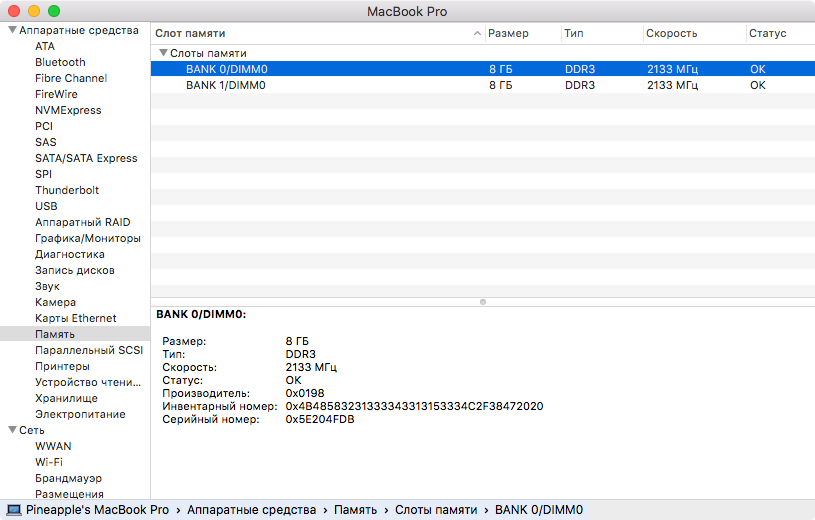Zoom window with the green button
The height and width of the screenshot is (520, 815).
(x=54, y=11)
